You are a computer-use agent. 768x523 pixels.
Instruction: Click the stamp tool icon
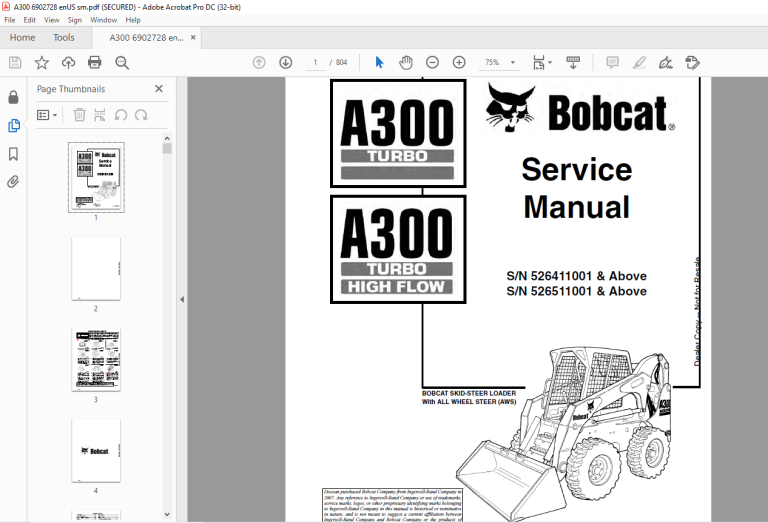click(x=693, y=63)
